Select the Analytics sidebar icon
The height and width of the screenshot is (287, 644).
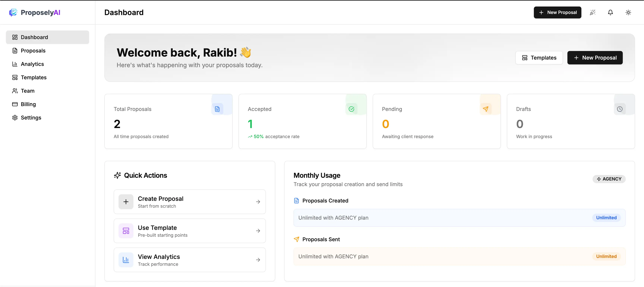(x=15, y=64)
